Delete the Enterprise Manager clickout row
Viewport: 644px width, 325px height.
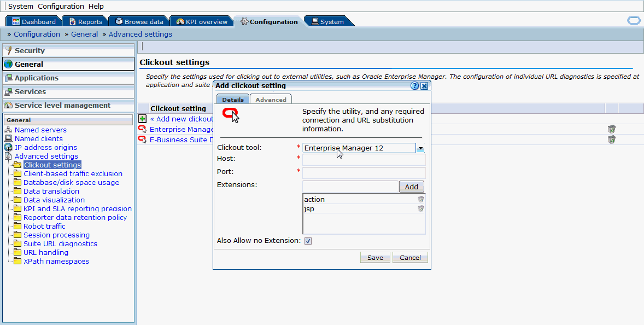coord(612,129)
